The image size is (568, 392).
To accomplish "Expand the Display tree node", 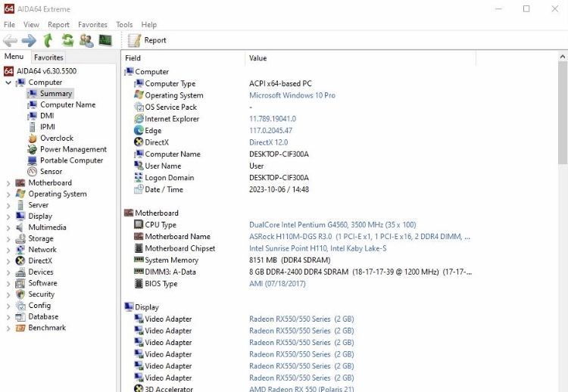I will [8, 217].
